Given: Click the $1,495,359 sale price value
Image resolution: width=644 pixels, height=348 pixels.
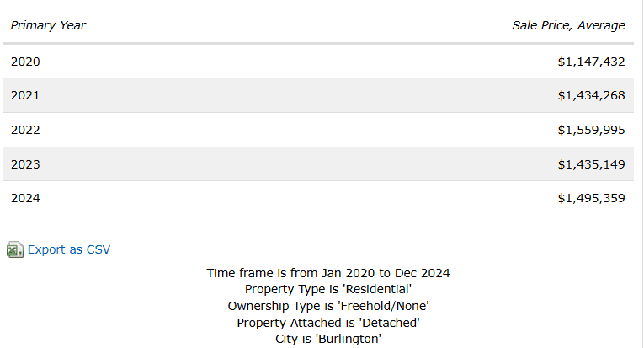Looking at the screenshot, I should (591, 198).
